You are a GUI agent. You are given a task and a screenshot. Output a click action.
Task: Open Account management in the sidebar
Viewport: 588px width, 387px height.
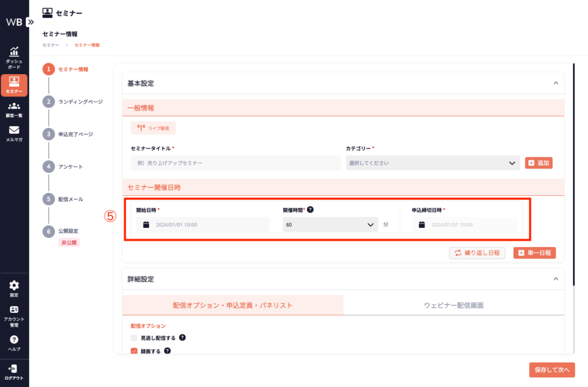[x=14, y=316]
